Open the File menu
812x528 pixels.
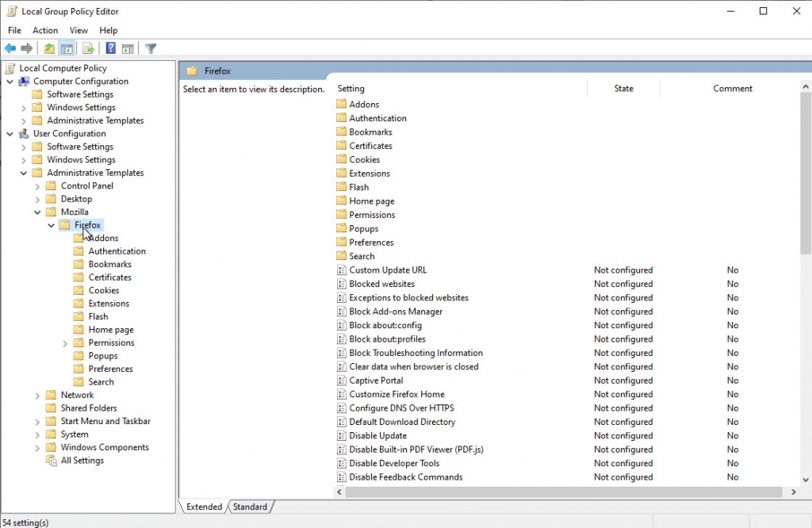coord(13,30)
